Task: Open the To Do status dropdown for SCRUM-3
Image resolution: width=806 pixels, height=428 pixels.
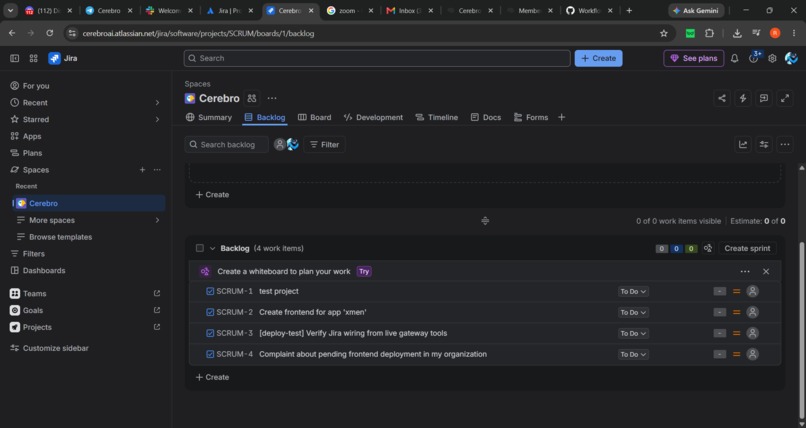Action: (x=633, y=333)
